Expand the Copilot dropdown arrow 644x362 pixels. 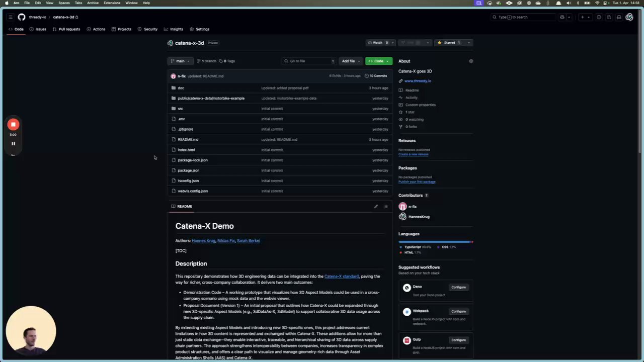569,17
